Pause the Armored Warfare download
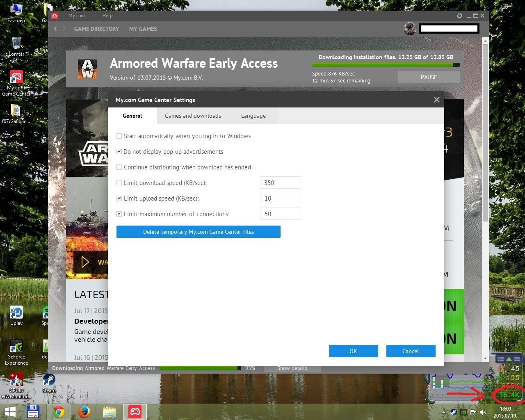Screen dimensions: 525x420 coord(429,77)
